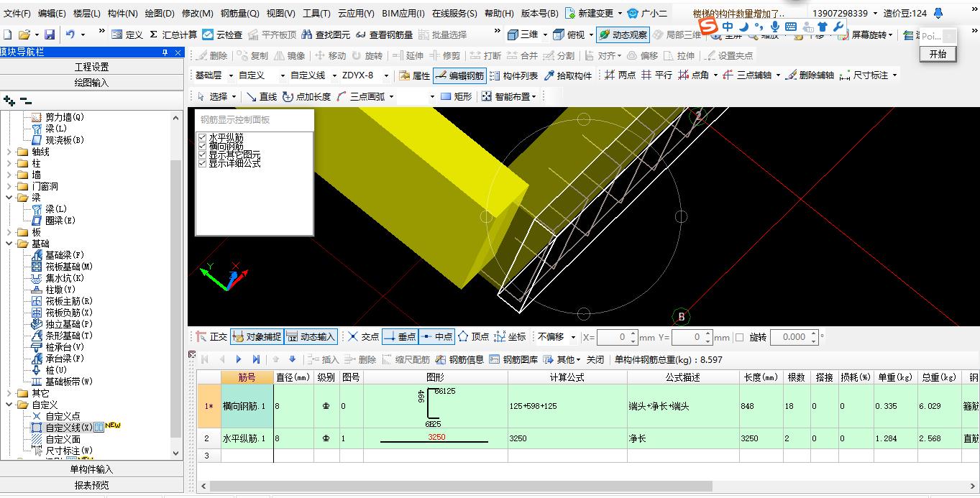Image resolution: width=980 pixels, height=498 pixels.
Task: Click the 报表预览 button
Action: tap(92, 485)
